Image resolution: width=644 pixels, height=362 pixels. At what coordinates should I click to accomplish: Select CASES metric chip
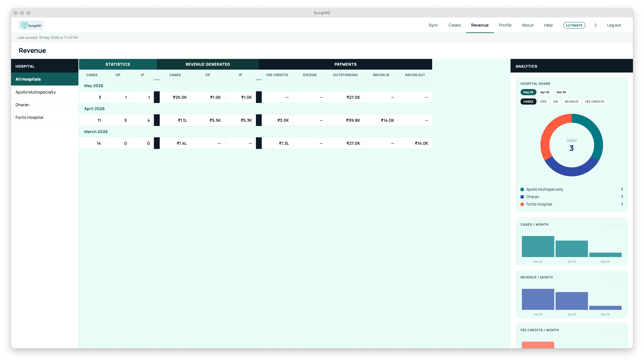(528, 102)
